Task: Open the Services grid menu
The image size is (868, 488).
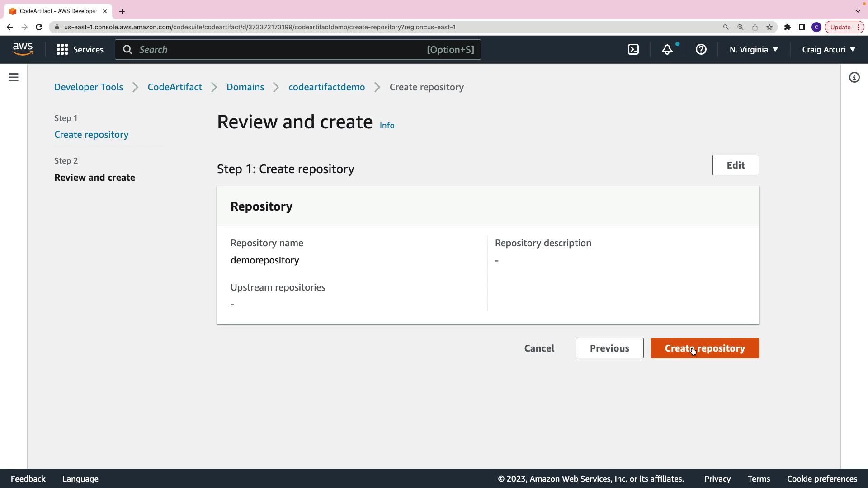Action: click(80, 50)
